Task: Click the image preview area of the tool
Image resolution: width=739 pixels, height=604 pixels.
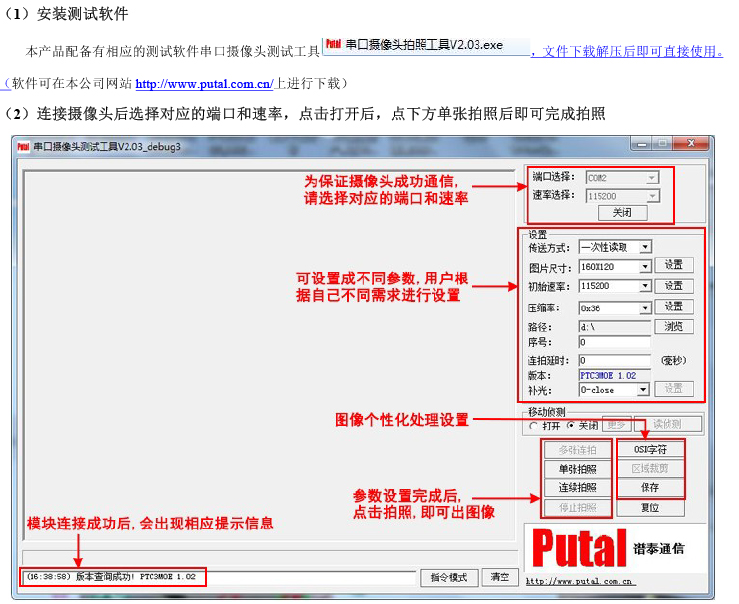Action: pos(269,355)
